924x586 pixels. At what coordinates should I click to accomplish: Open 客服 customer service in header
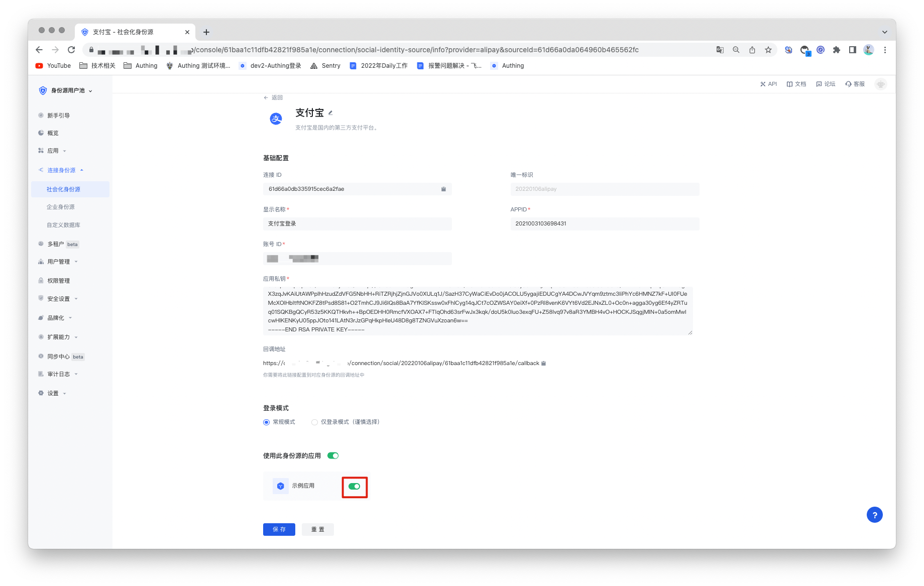[855, 84]
